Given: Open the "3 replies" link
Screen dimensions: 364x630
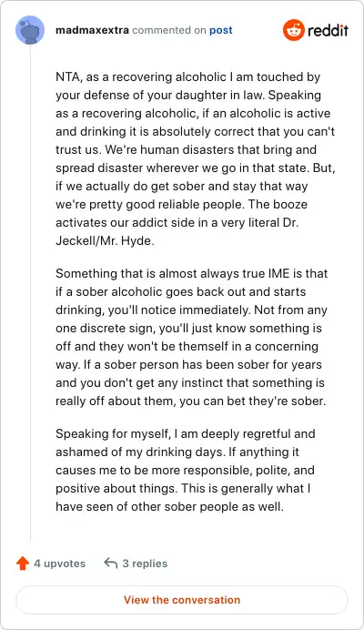Looking at the screenshot, I should tap(145, 564).
